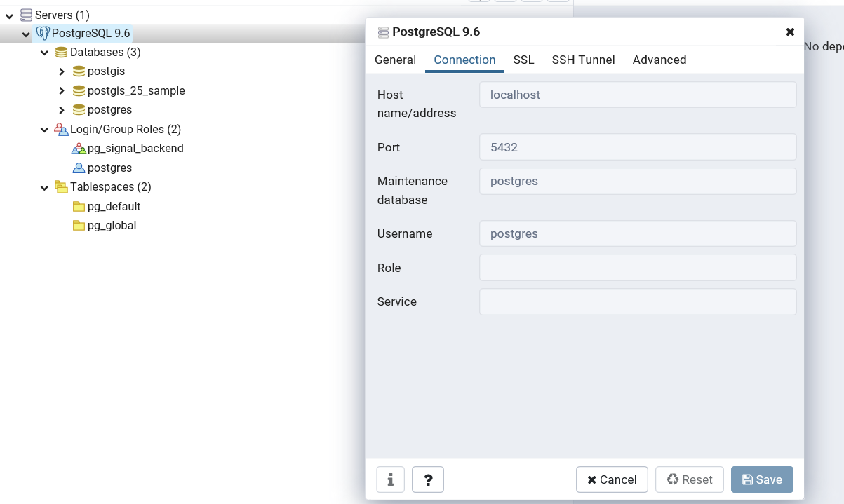Close the PostgreSQL 9.6 dialog

[790, 32]
